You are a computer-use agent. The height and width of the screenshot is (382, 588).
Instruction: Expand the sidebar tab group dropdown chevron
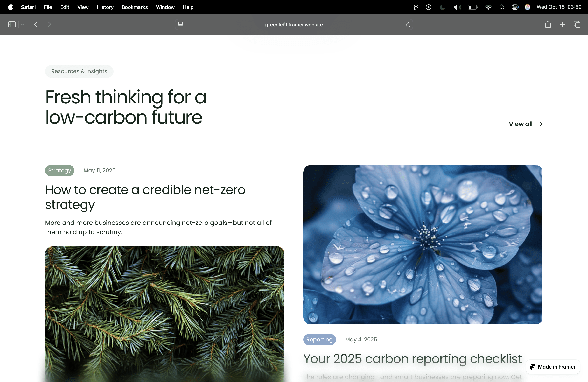click(23, 24)
